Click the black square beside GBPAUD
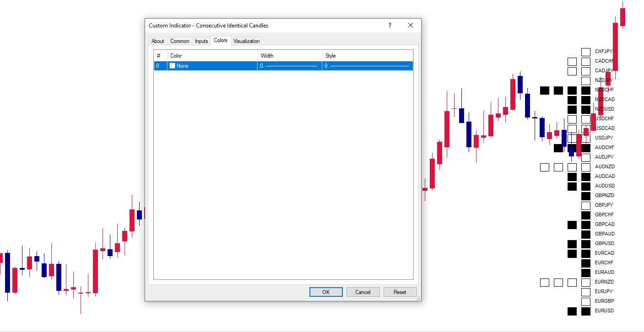The image size is (644, 332). tap(586, 235)
